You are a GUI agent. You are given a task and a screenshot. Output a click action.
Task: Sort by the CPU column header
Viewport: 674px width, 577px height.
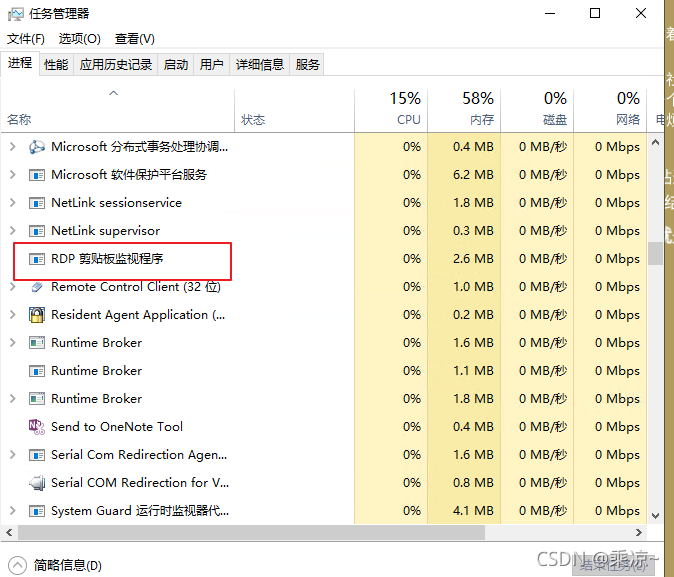[x=391, y=111]
